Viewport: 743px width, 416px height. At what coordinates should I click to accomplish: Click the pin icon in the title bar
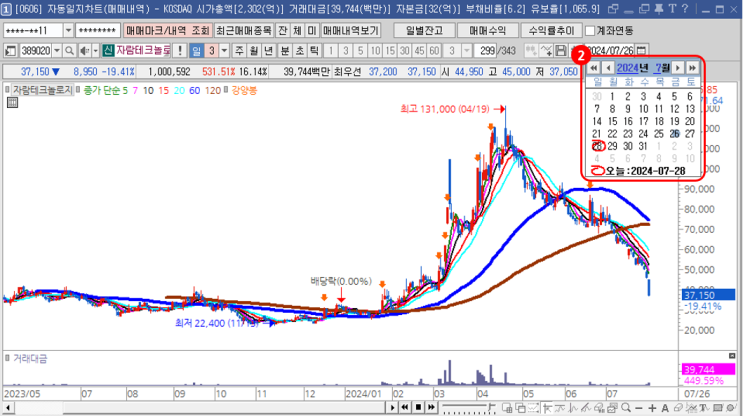(x=659, y=9)
